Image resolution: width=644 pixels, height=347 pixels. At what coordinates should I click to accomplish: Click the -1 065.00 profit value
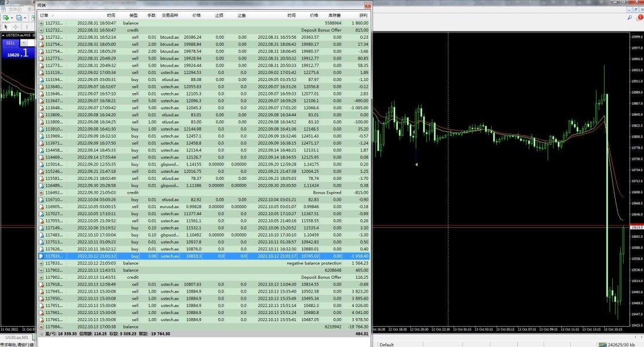[x=360, y=108]
